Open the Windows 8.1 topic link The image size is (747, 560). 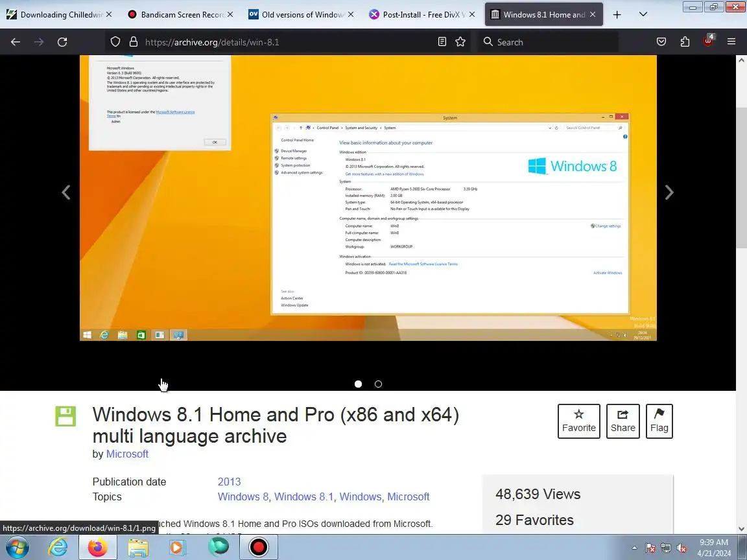pos(304,496)
